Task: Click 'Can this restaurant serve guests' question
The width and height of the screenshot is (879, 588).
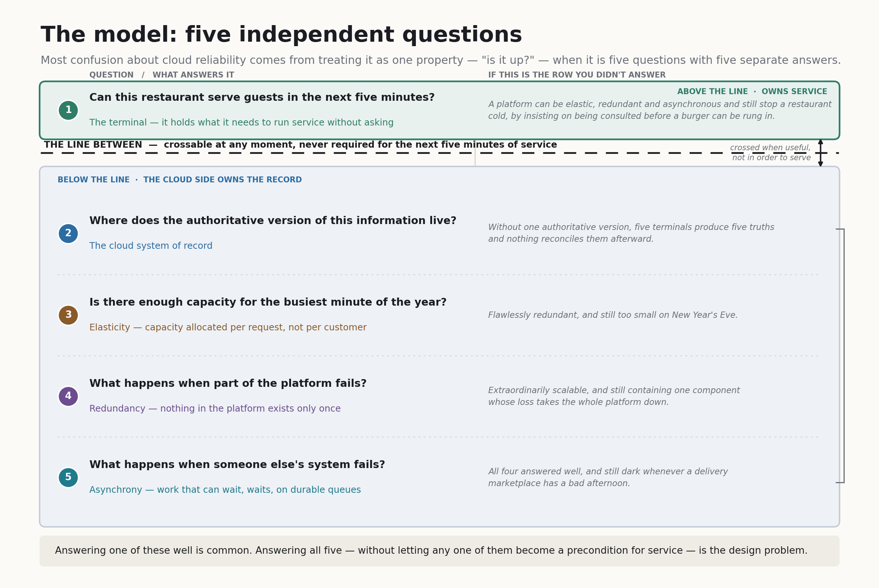Action: coord(262,97)
